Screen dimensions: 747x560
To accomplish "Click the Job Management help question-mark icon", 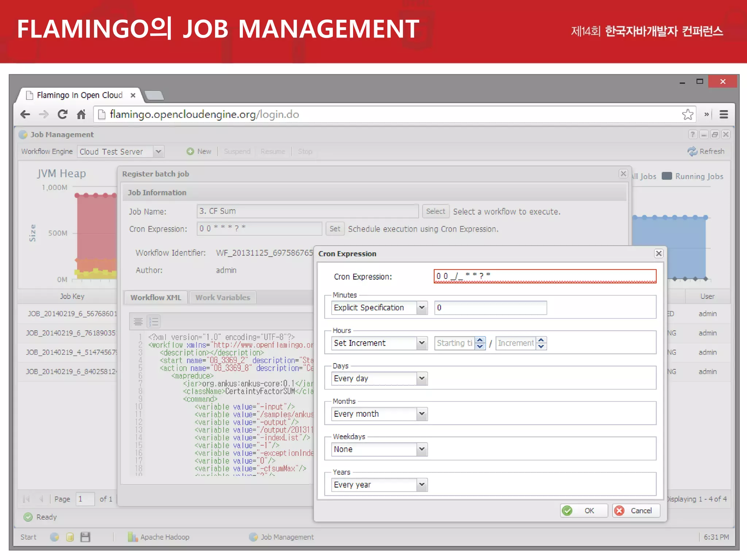I will 693,135.
